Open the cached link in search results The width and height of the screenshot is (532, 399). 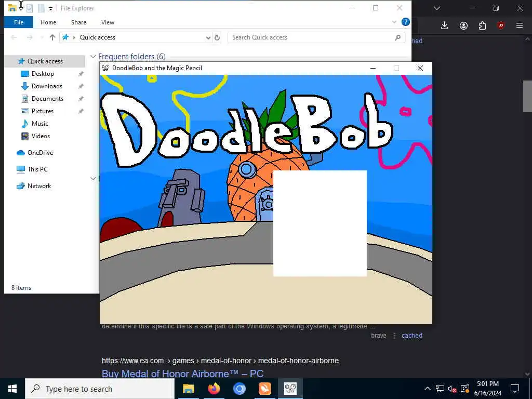coord(412,336)
